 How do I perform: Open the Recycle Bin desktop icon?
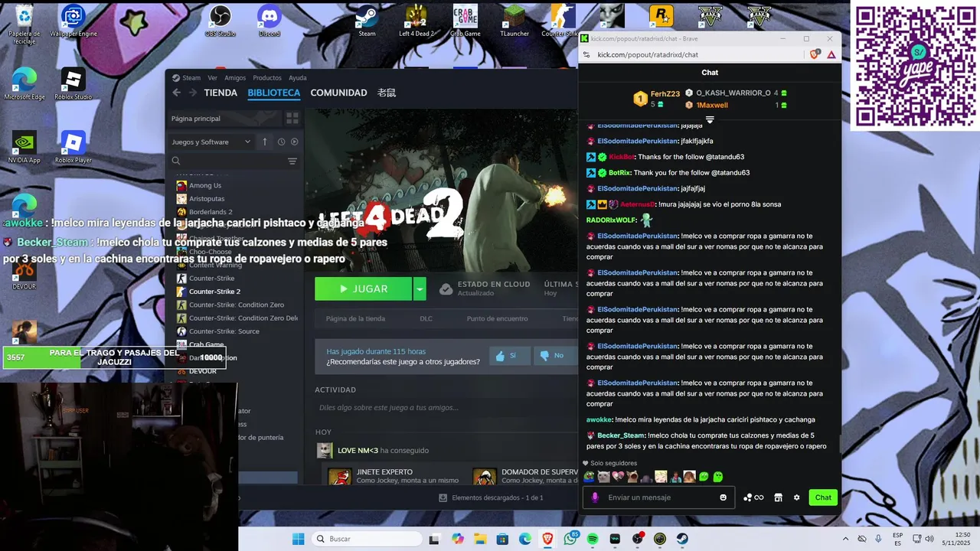[x=24, y=21]
